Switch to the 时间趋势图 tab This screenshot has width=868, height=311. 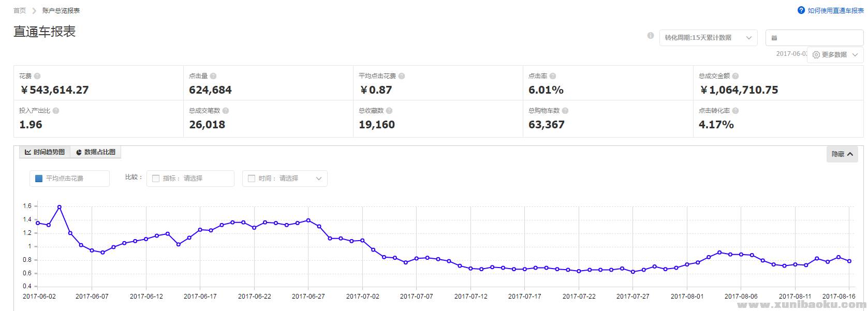45,152
